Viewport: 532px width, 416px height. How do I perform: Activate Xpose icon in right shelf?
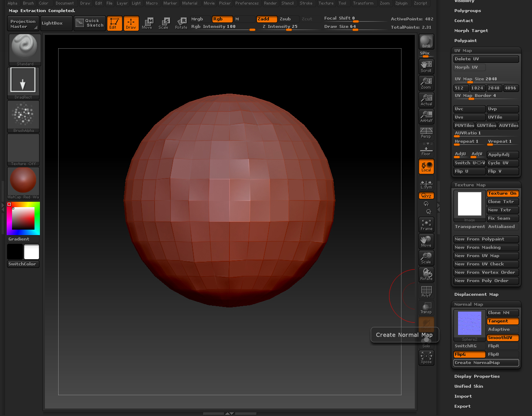point(426,357)
